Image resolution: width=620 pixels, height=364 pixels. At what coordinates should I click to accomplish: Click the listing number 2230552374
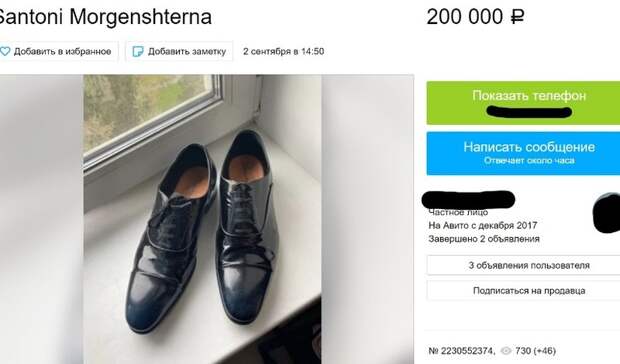point(462,351)
